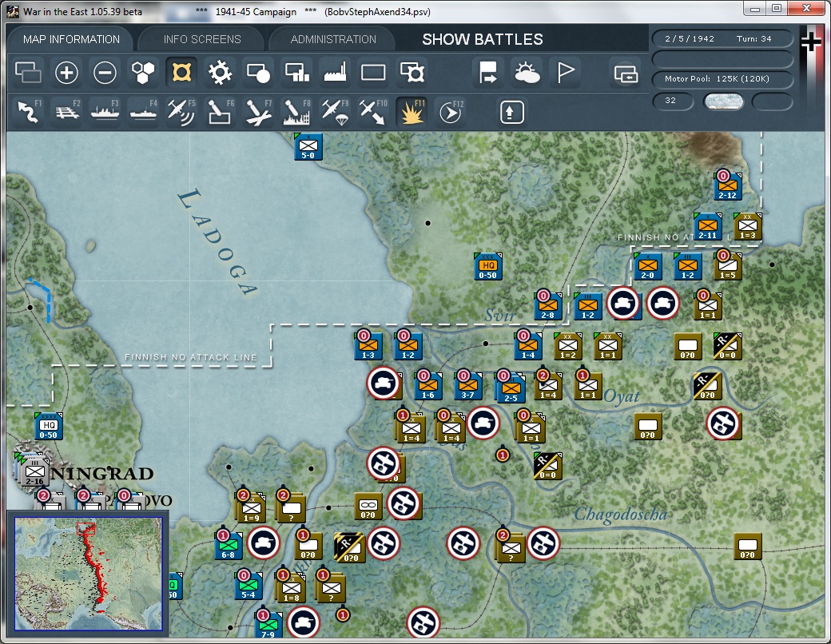
Task: Click the weather snow indicator pill
Action: pyautogui.click(x=723, y=101)
